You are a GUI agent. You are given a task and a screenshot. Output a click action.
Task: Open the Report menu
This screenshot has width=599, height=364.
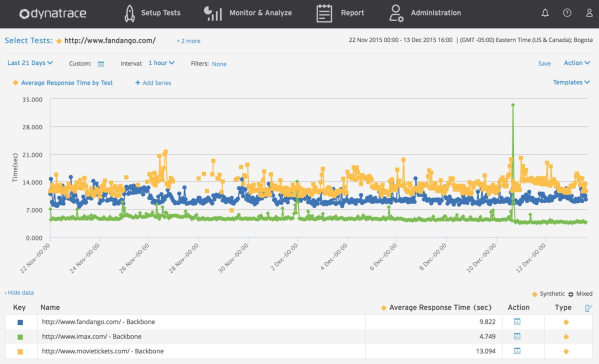pyautogui.click(x=340, y=13)
